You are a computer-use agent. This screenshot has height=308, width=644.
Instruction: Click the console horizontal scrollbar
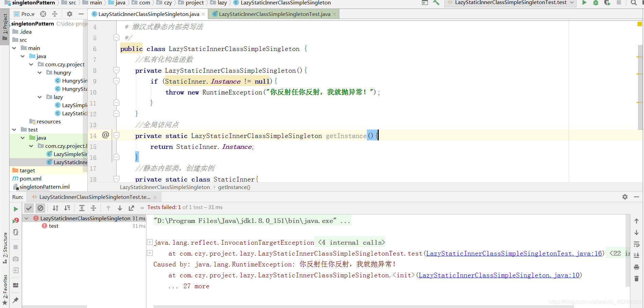pyautogui.click(x=363, y=307)
